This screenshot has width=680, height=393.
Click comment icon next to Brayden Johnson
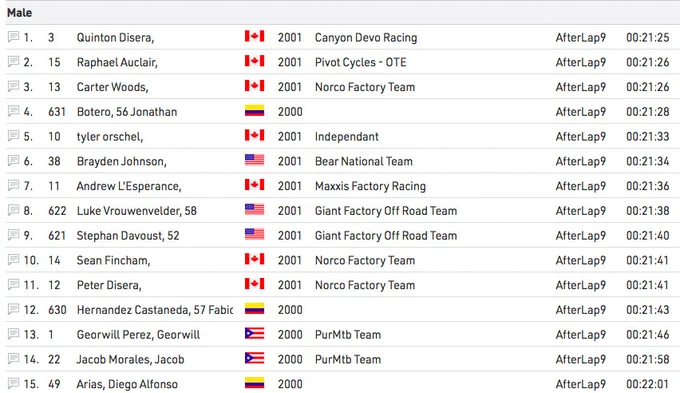(13, 160)
